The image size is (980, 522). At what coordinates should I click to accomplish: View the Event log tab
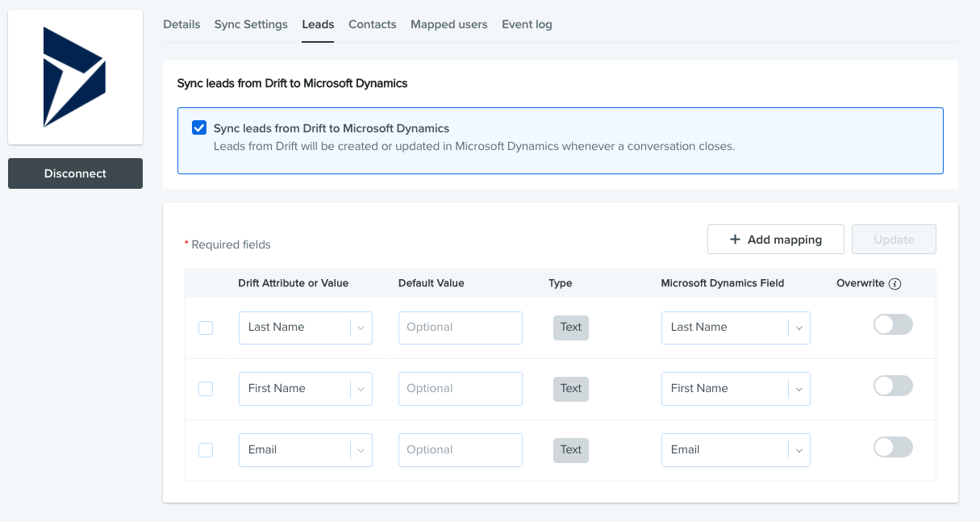pyautogui.click(x=527, y=24)
